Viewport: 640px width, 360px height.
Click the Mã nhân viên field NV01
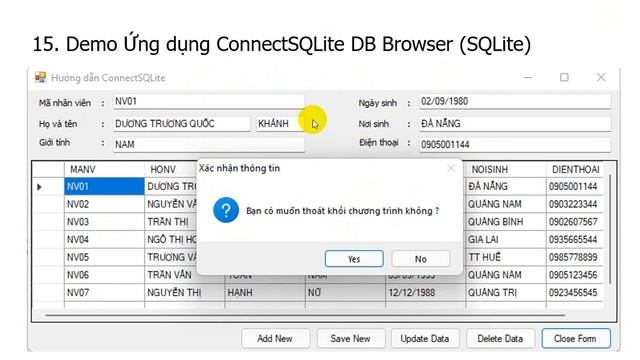tap(209, 101)
